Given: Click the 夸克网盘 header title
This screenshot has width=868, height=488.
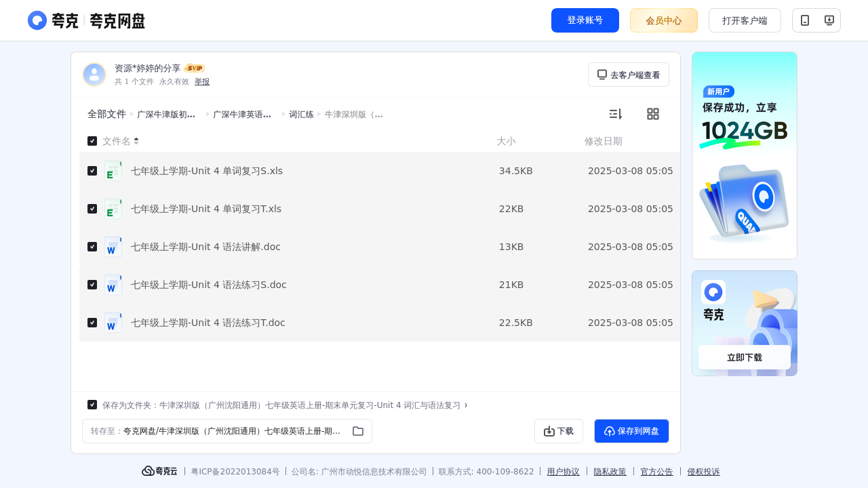Looking at the screenshot, I should point(117,21).
